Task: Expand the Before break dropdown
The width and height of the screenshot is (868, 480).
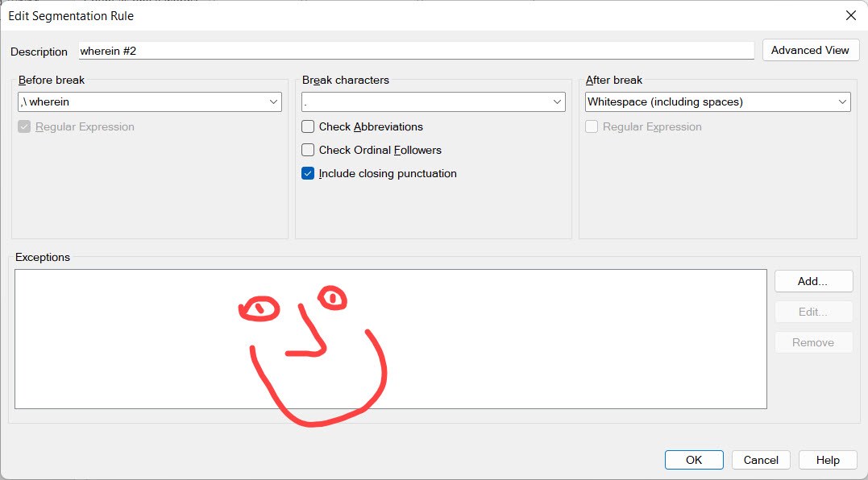Action: [275, 101]
